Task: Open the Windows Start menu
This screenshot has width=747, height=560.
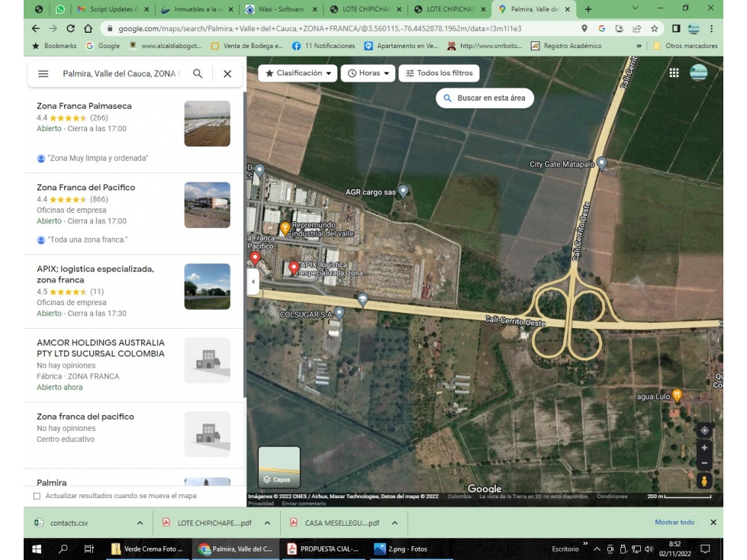Action: [x=37, y=549]
